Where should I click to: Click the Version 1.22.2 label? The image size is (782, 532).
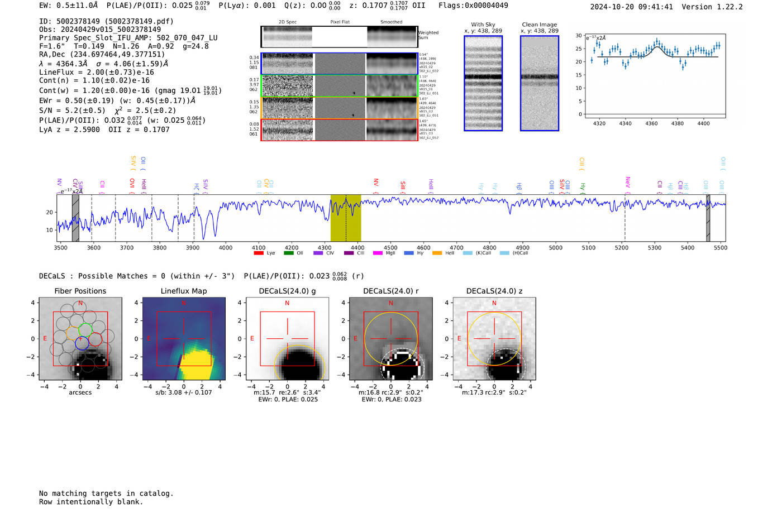[712, 7]
